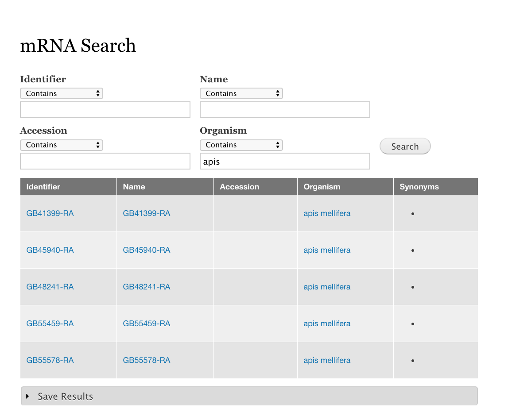Open identifier link GB45940-RA
512x420 pixels.
(x=50, y=250)
